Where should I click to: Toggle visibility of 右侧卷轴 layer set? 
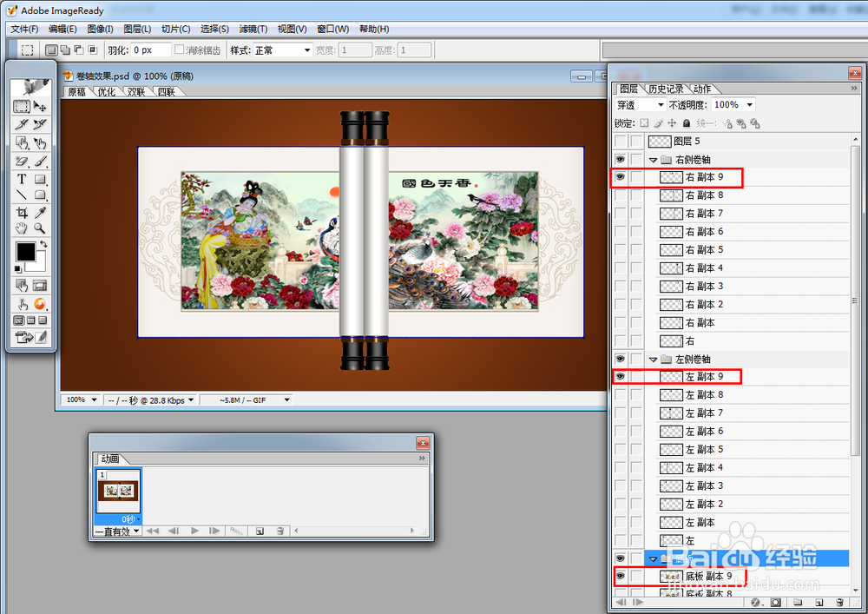coord(620,160)
